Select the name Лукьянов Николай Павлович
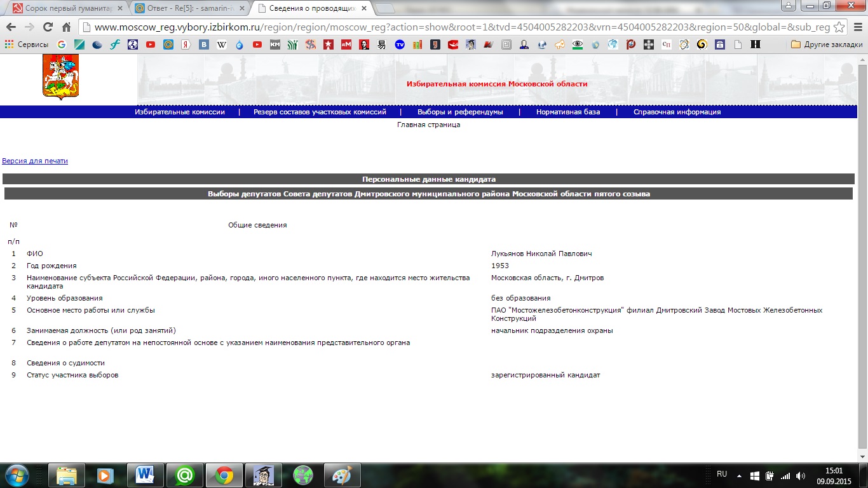This screenshot has height=488, width=868. click(x=541, y=254)
